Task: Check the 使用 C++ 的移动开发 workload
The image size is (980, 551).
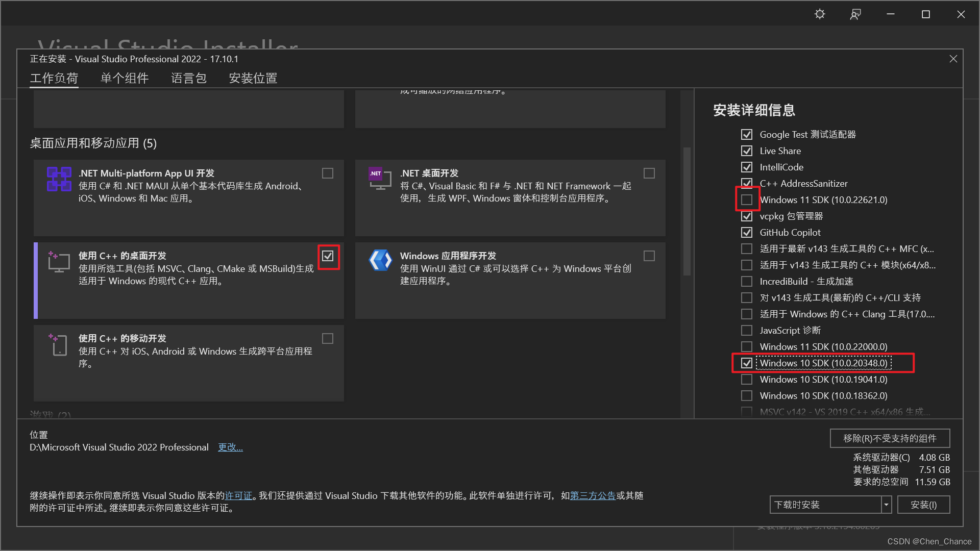Action: [x=328, y=339]
